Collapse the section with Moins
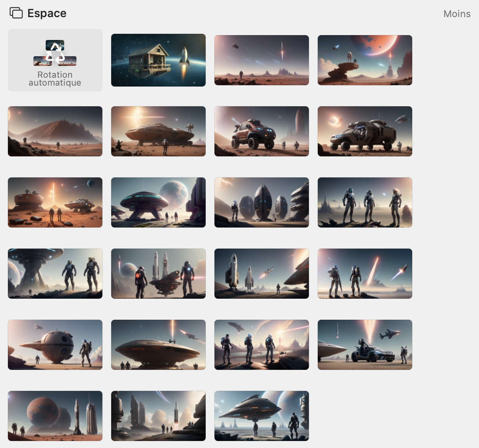This screenshot has height=448, width=479. pyautogui.click(x=457, y=14)
